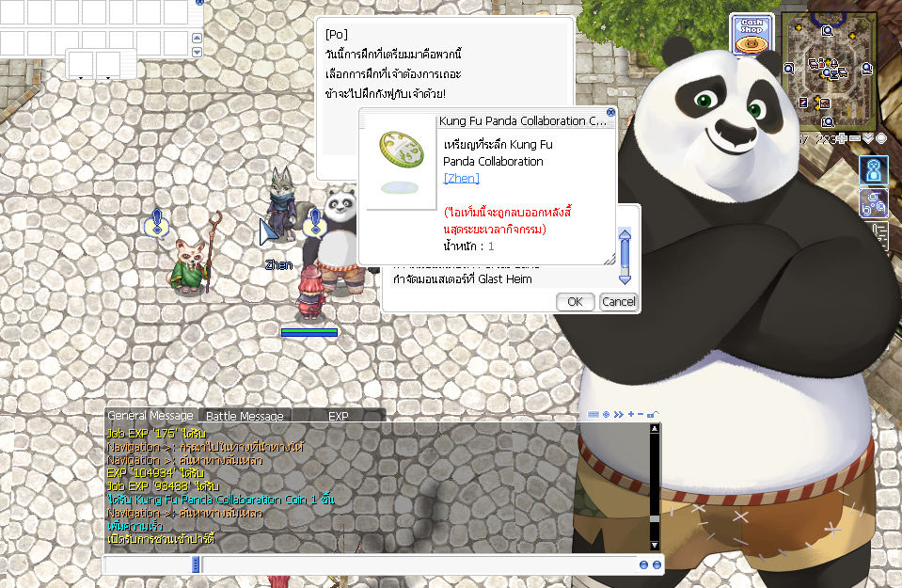Image resolution: width=902 pixels, height=588 pixels.
Task: Click the speech bubble icon above Master Shifu
Action: pyautogui.click(x=157, y=223)
